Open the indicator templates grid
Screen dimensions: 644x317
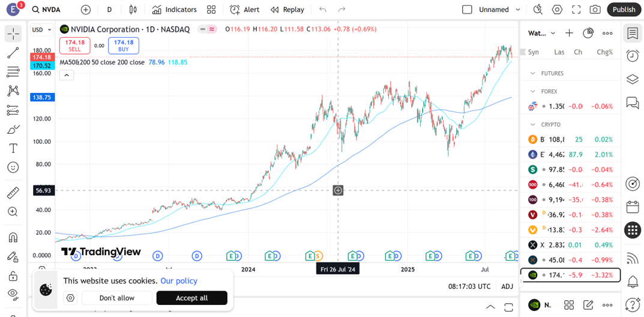[x=211, y=10]
